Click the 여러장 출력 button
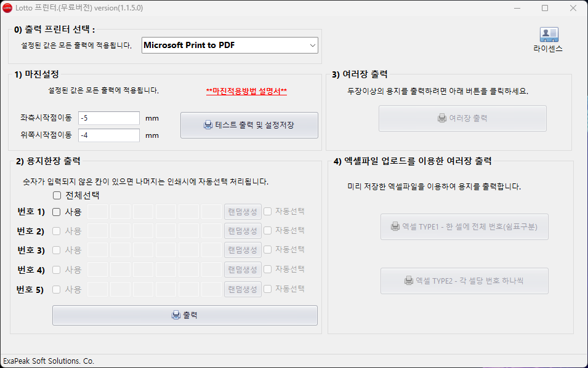 pyautogui.click(x=462, y=118)
